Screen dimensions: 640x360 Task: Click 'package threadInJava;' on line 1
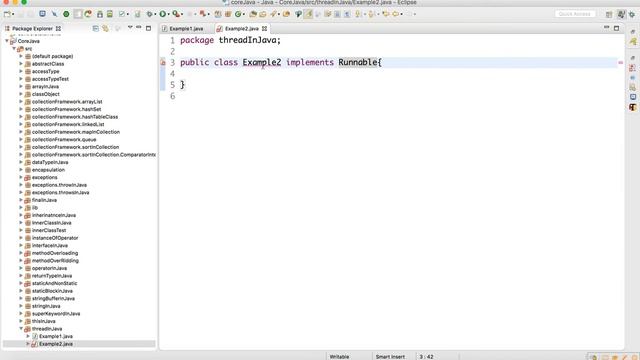click(x=230, y=40)
